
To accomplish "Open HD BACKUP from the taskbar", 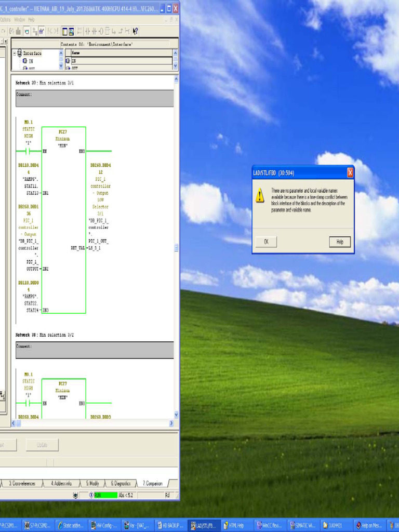I will click(x=170, y=526).
